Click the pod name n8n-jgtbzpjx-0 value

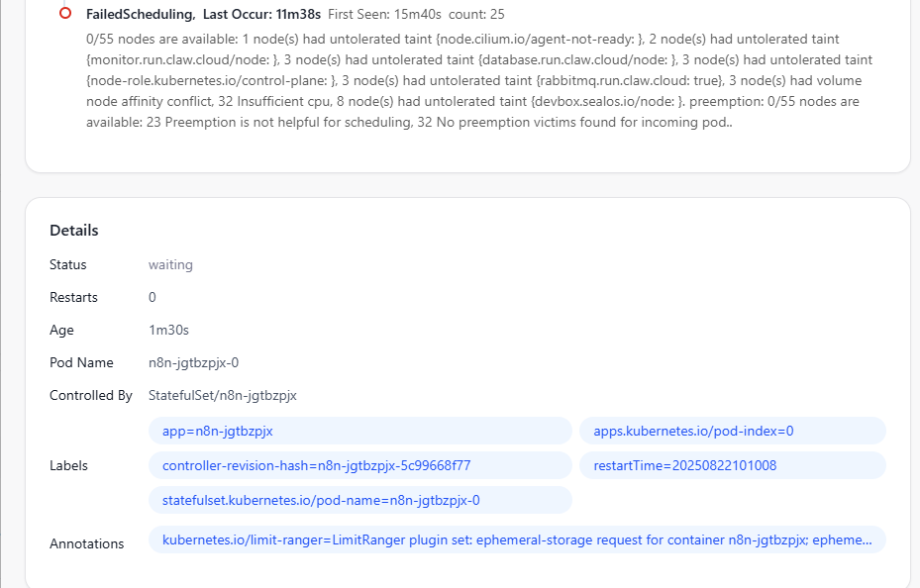(194, 363)
